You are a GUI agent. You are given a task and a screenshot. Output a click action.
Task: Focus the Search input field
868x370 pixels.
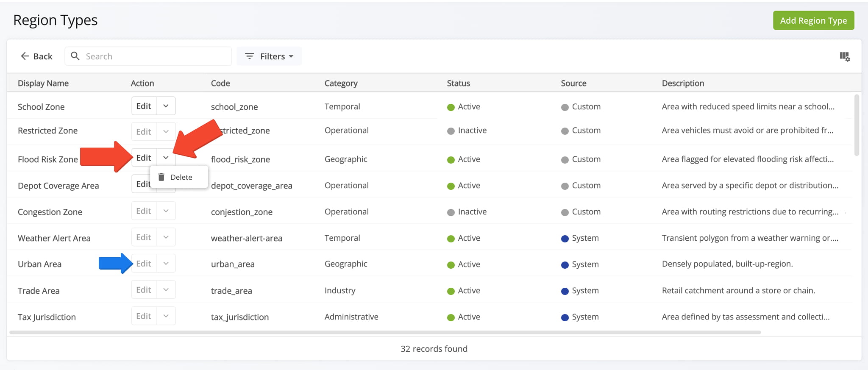pos(148,56)
